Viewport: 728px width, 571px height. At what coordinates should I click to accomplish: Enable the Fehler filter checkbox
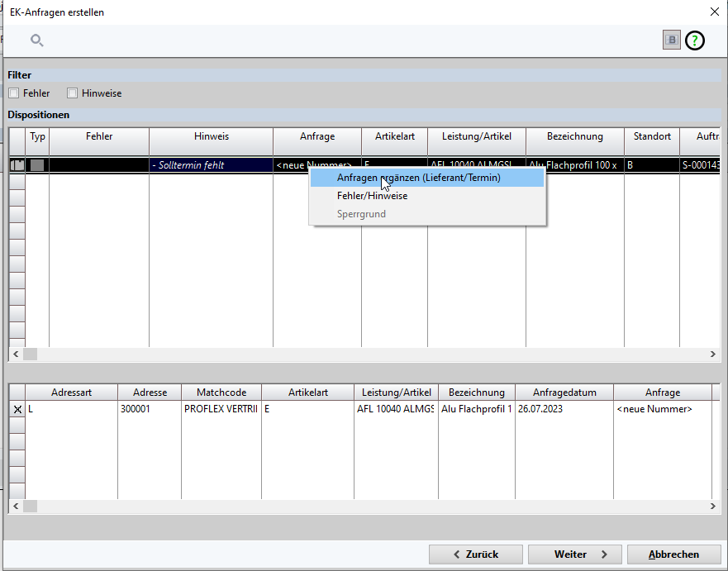pyautogui.click(x=14, y=93)
